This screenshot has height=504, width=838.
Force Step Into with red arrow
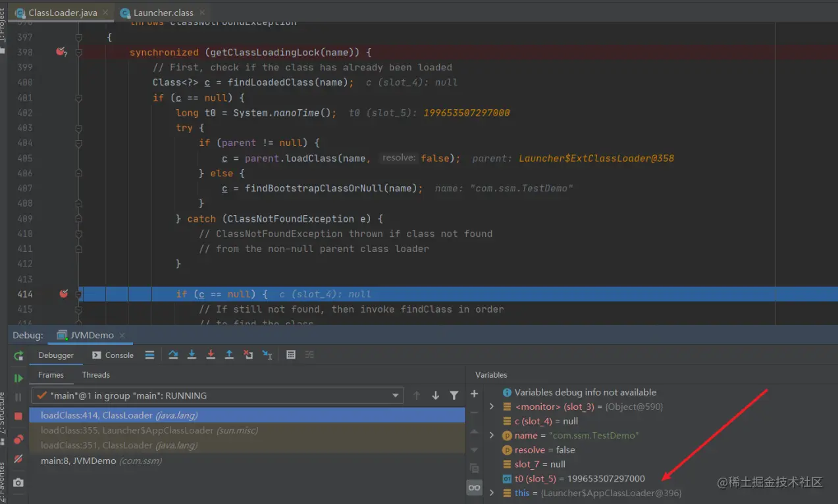coord(211,355)
